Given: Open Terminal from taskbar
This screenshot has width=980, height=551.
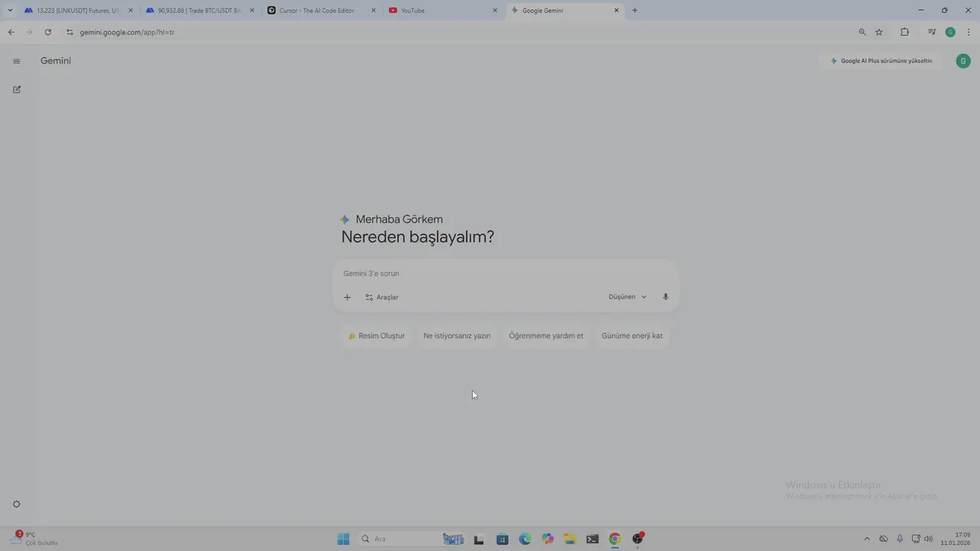Looking at the screenshot, I should click(x=593, y=539).
